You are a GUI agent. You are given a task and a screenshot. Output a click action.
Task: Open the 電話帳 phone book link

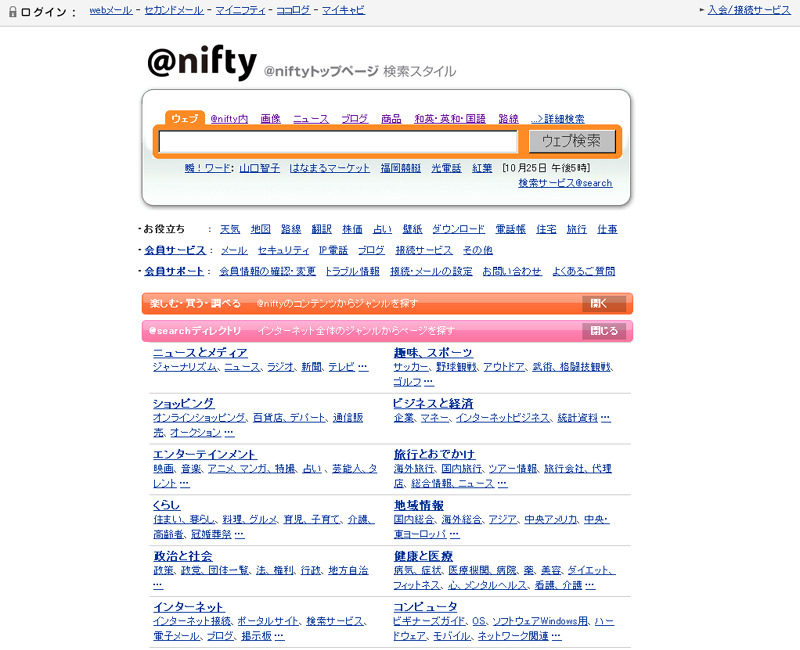510,229
